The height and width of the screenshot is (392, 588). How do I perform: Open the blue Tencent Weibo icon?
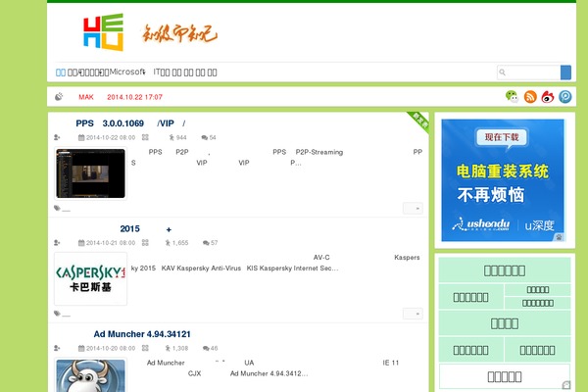click(x=565, y=97)
